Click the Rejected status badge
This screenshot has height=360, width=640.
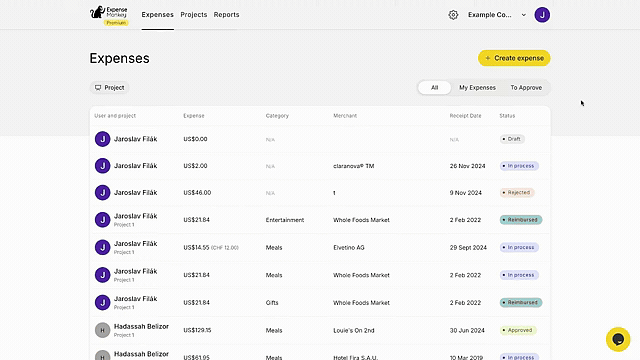[517, 193]
